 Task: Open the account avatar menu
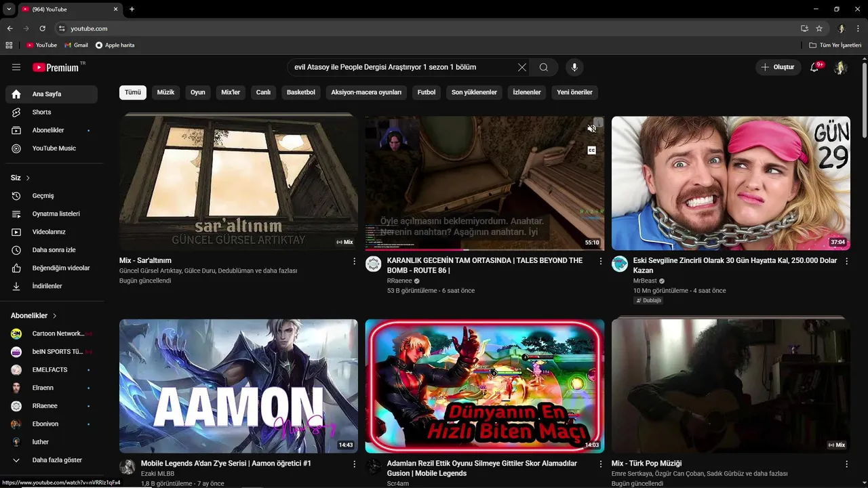[840, 67]
